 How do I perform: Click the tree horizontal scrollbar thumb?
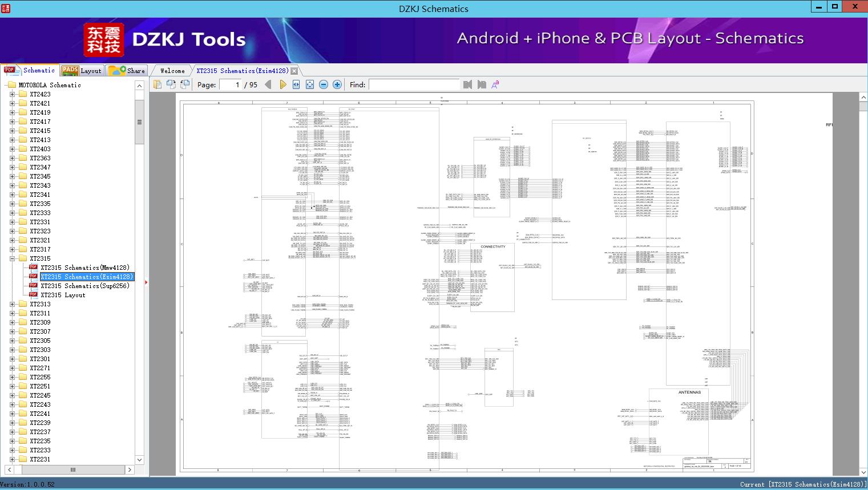click(72, 470)
